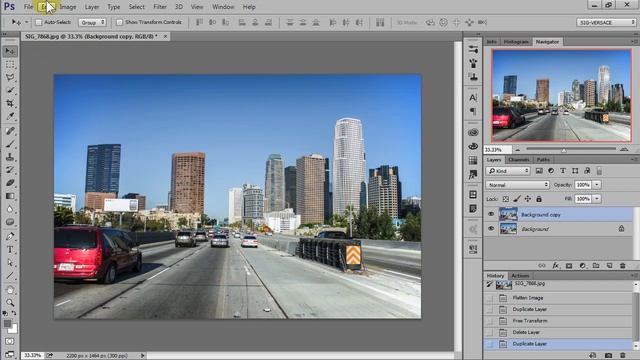Delete layer using Layers panel trash icon

tap(622, 266)
